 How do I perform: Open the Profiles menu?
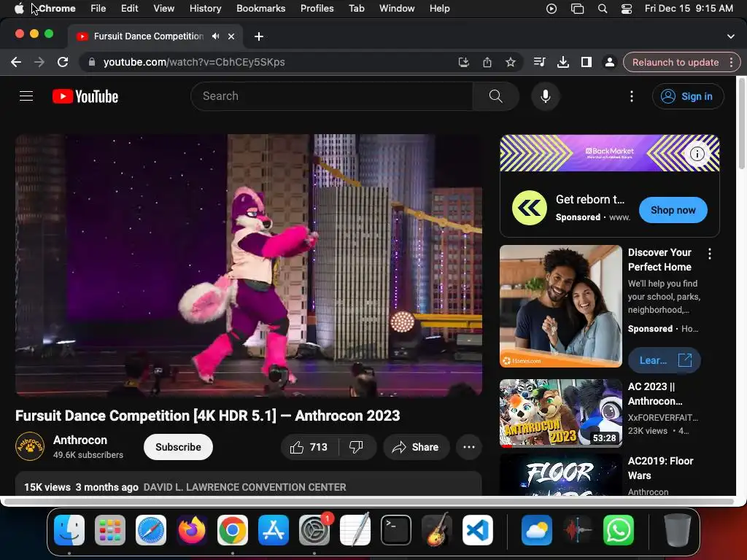[x=317, y=9]
